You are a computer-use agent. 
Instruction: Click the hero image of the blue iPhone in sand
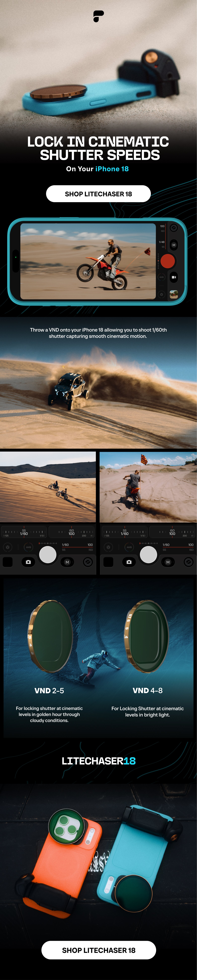point(98,82)
